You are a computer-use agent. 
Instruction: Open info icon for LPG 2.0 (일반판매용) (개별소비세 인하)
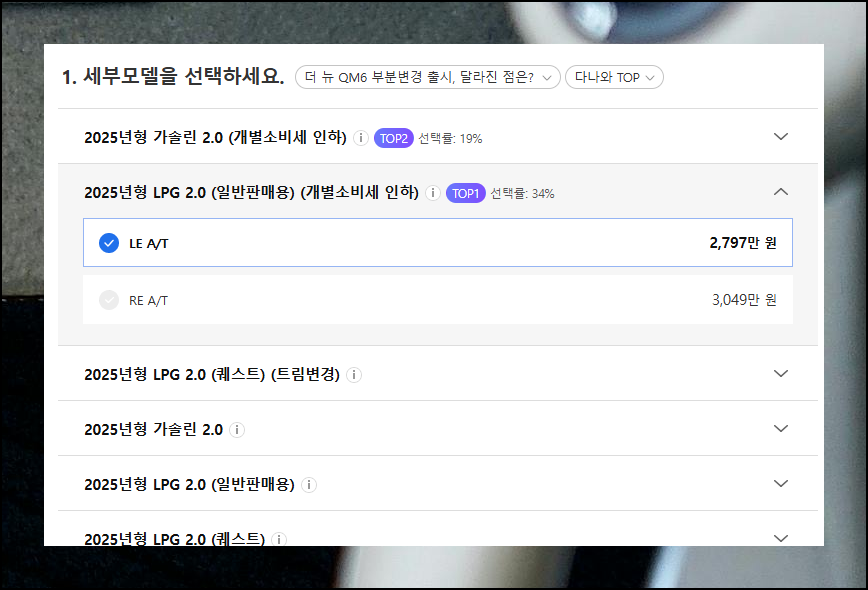point(433,193)
